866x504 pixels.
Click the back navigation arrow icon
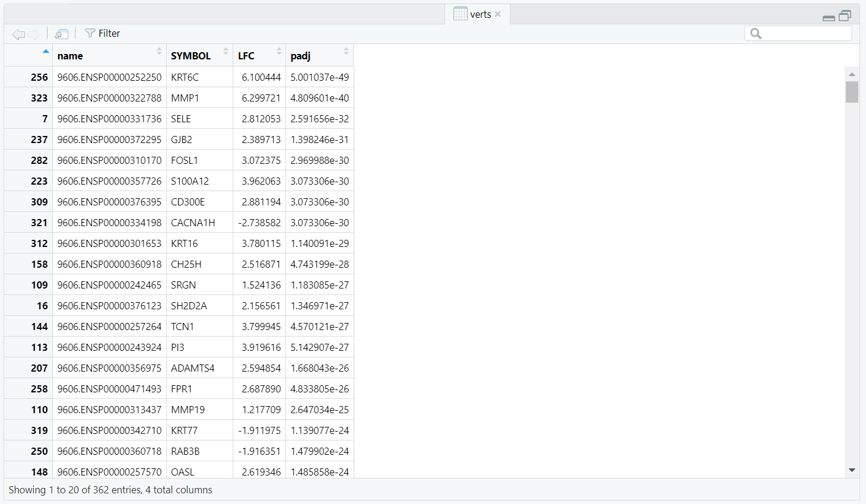coord(18,34)
